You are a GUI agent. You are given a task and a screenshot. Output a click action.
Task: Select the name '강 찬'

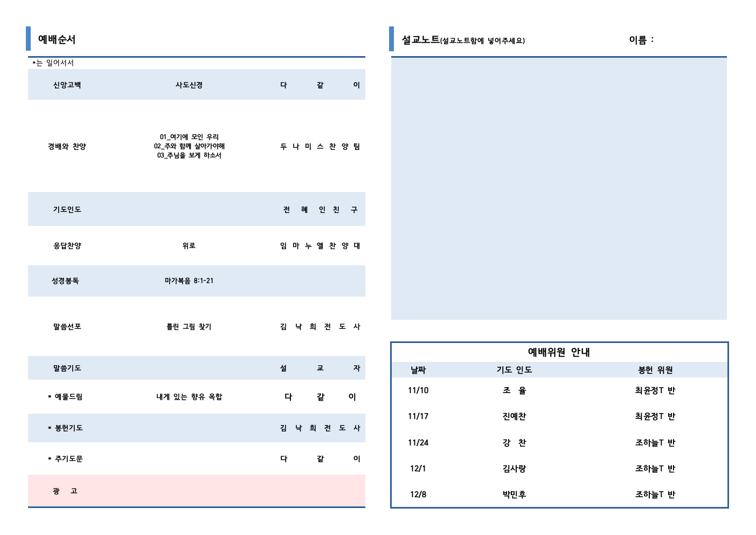tap(514, 443)
